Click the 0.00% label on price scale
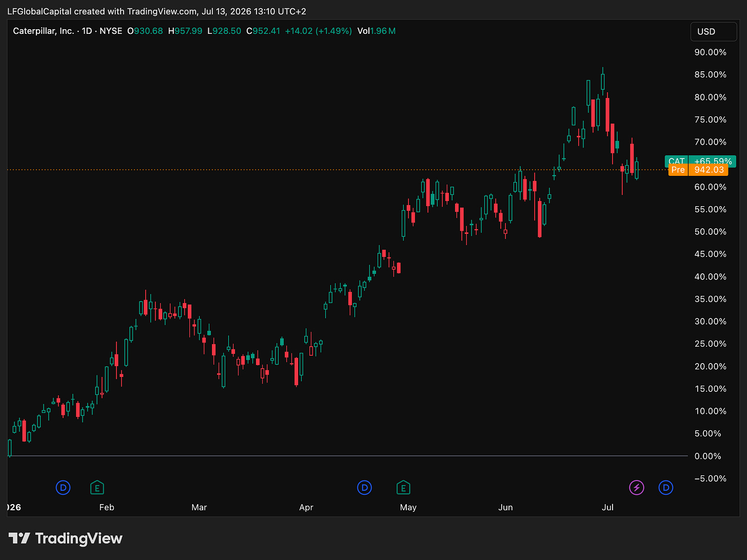The image size is (747, 560). point(707,456)
